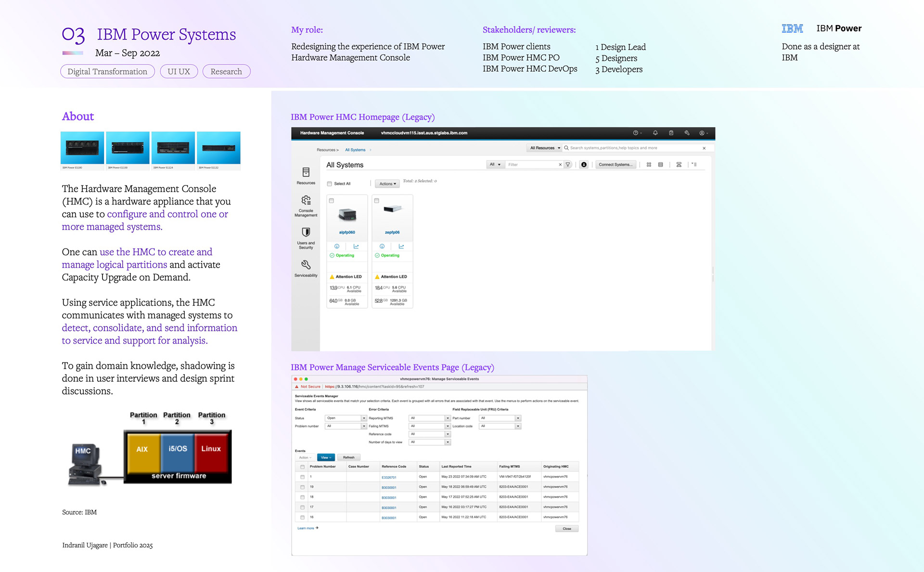Open the Learn more link
Image resolution: width=924 pixels, height=572 pixels.
(x=308, y=528)
